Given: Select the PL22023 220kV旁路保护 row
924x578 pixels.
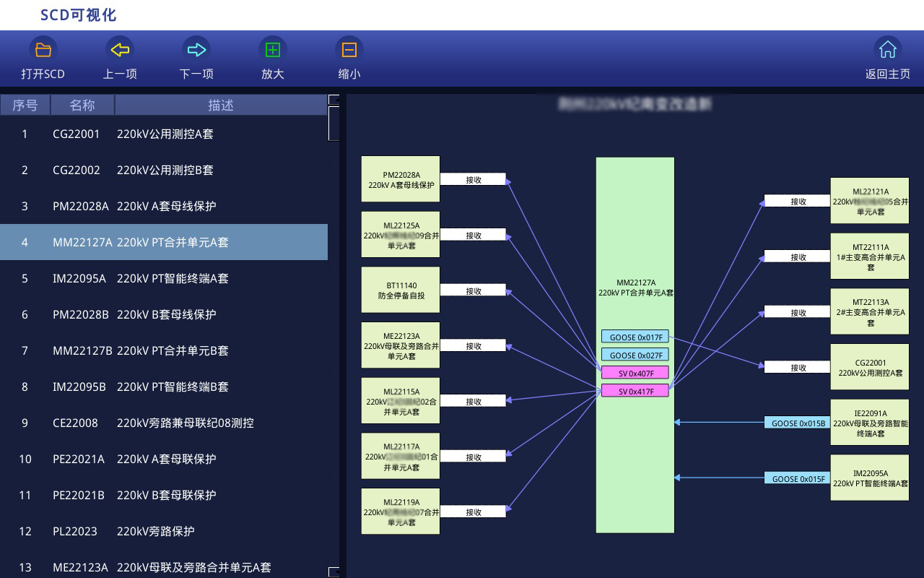Looking at the screenshot, I should tap(164, 531).
